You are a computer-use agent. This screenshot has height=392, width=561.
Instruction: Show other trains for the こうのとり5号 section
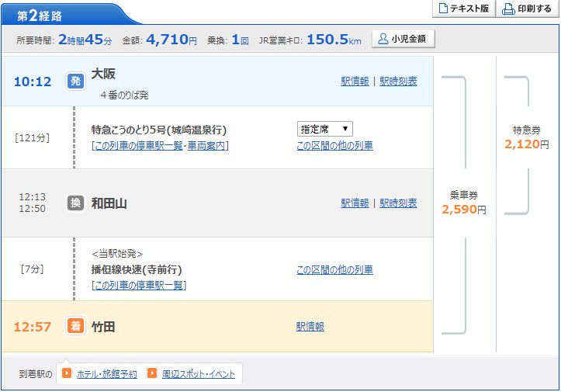pyautogui.click(x=334, y=145)
